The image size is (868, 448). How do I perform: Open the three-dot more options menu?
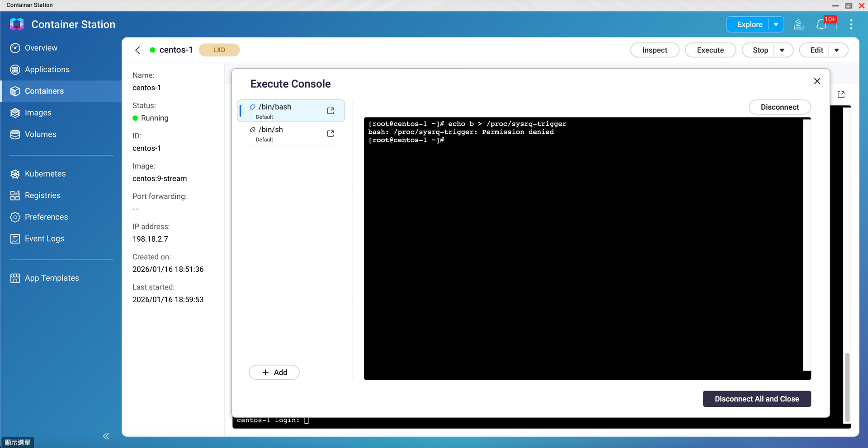851,25
